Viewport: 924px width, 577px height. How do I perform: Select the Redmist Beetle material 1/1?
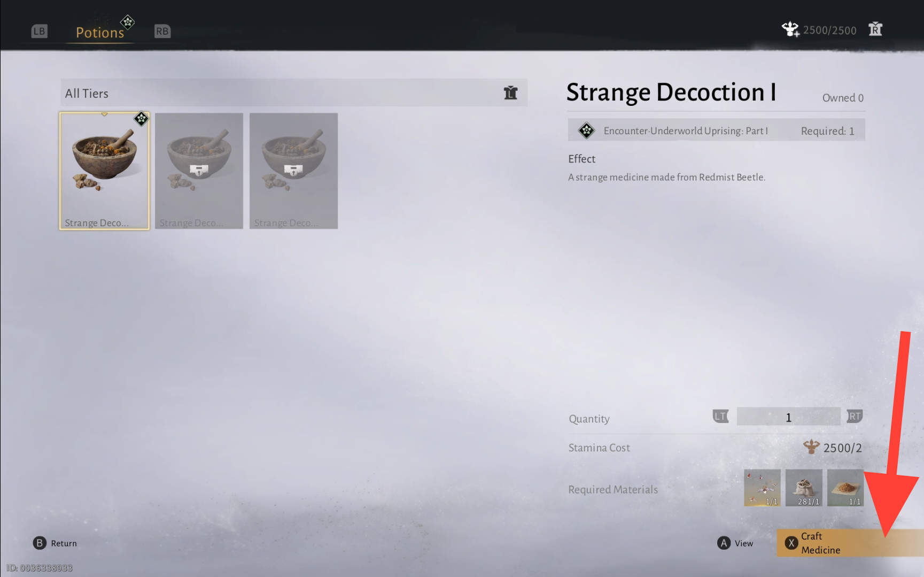762,488
